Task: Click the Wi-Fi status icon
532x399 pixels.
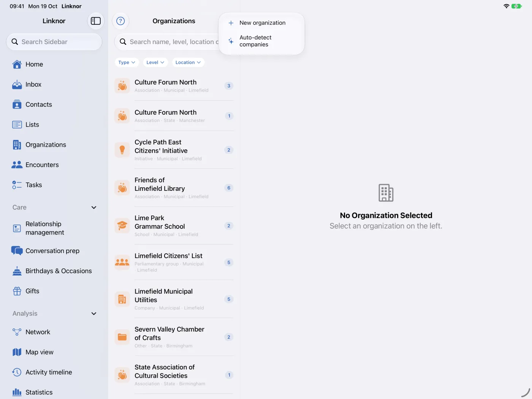Action: (x=506, y=6)
